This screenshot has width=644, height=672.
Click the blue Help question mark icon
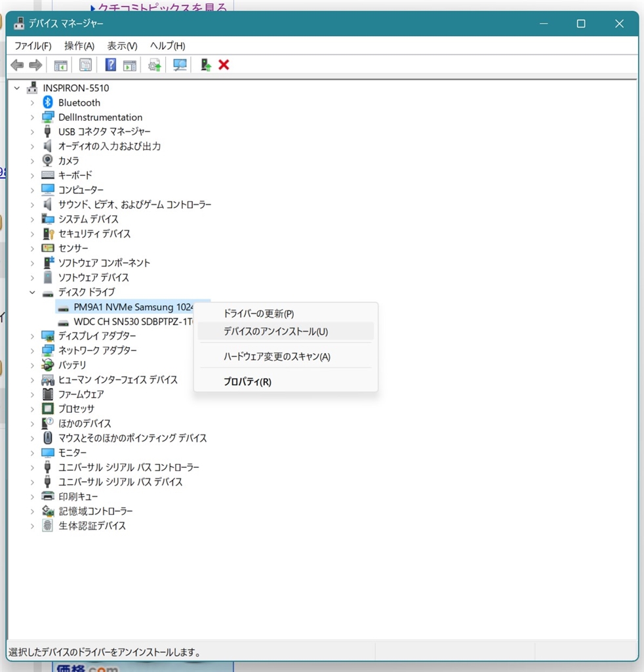tap(110, 65)
